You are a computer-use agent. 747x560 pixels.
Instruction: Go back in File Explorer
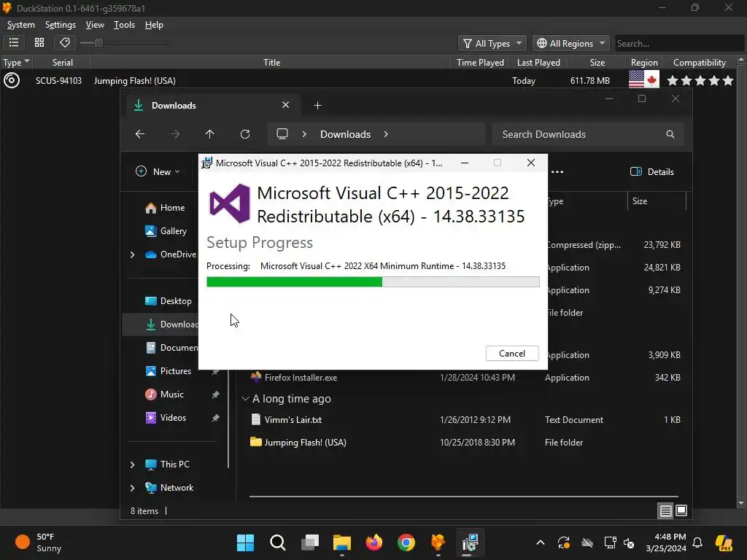139,134
